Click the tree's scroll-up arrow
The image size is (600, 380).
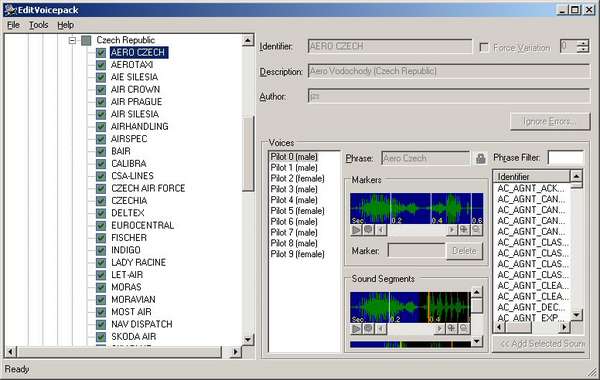248,40
